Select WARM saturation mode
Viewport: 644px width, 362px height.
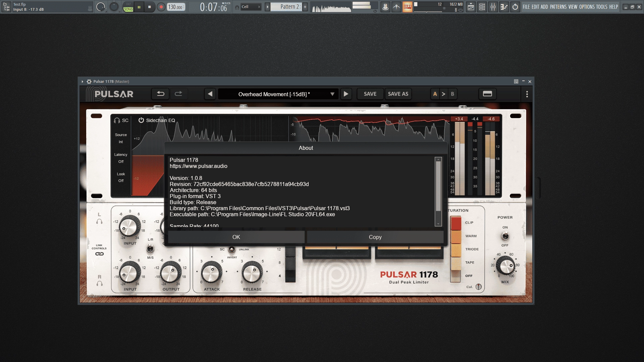click(456, 237)
